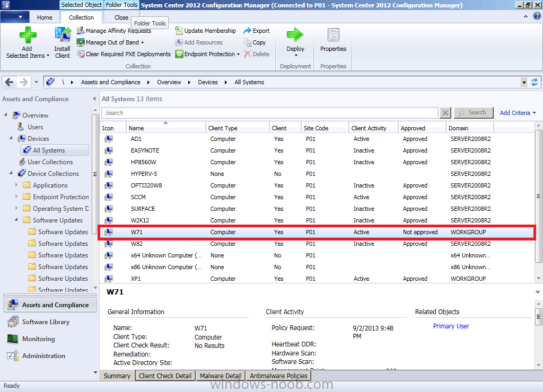Switch to the Antimalware Policies tab

tap(278, 376)
